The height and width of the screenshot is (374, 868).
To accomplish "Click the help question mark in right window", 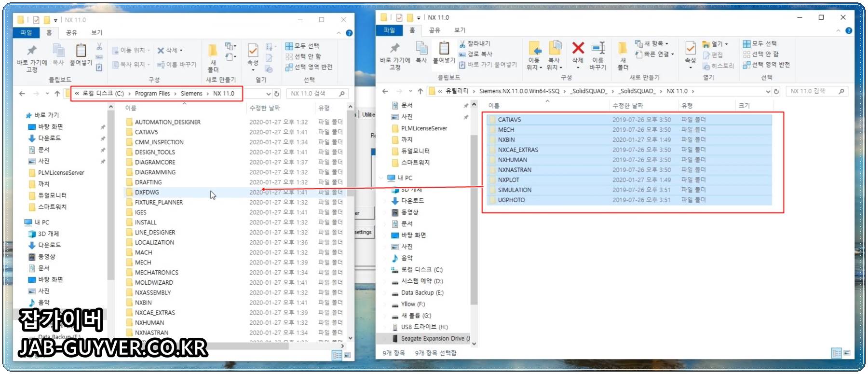I will point(849,30).
